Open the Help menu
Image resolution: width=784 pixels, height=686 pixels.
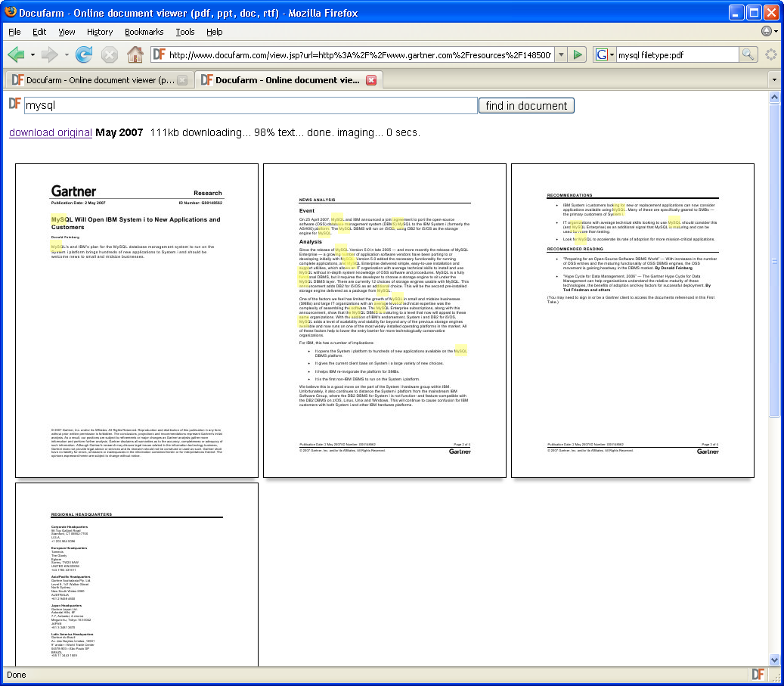click(x=215, y=32)
